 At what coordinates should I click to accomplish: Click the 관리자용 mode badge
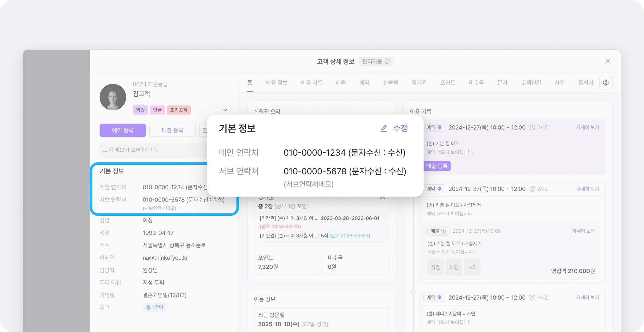point(376,61)
